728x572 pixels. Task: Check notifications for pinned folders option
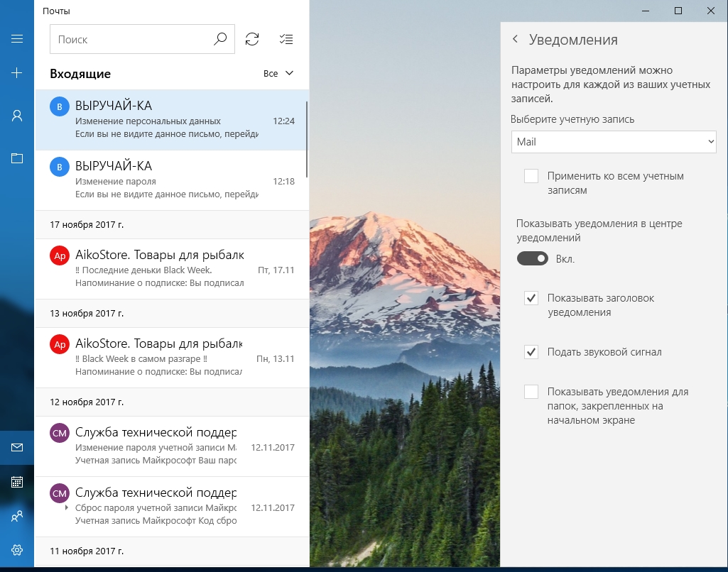(531, 392)
